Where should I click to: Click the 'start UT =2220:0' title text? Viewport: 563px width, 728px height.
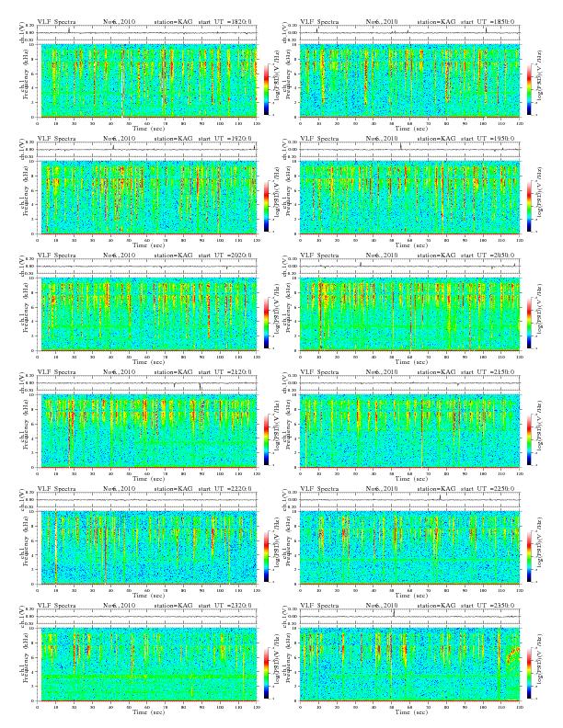coord(225,489)
